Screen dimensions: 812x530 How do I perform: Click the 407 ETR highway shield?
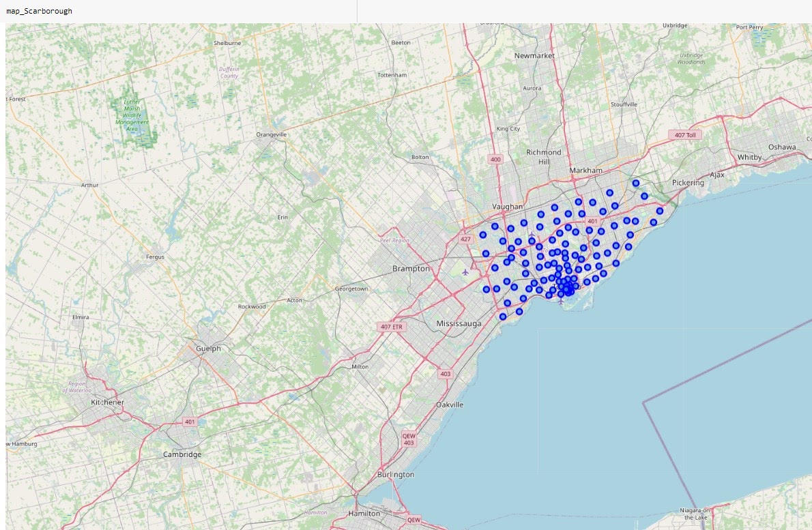pos(392,327)
